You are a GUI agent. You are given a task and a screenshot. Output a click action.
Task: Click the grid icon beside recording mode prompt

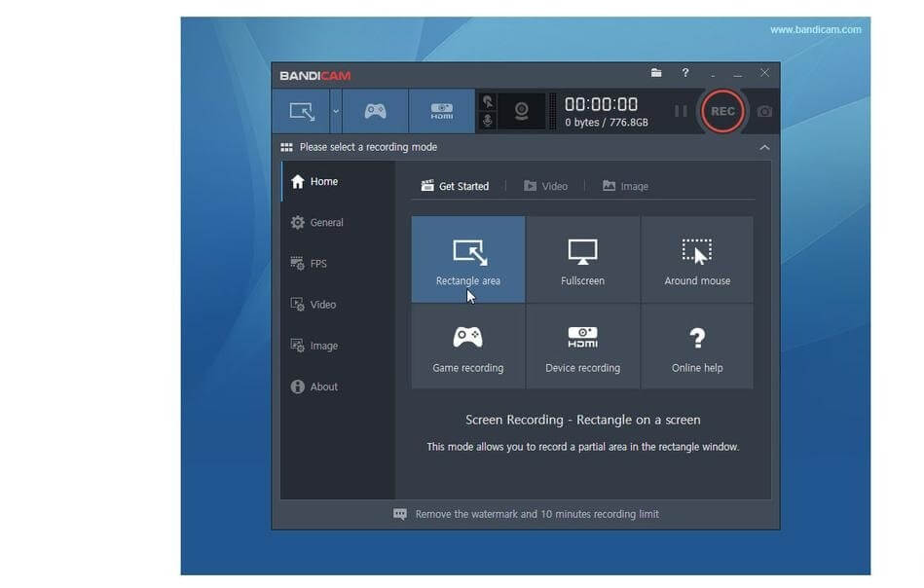[286, 147]
